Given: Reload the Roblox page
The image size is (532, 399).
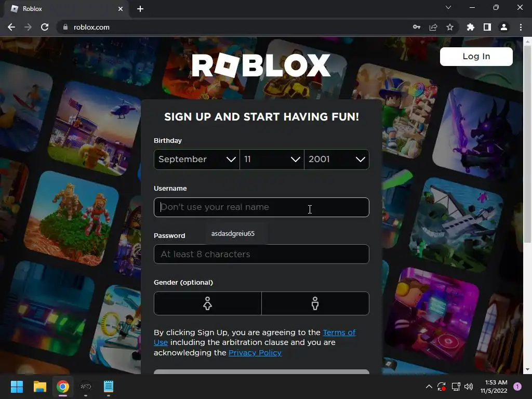Looking at the screenshot, I should click(45, 27).
